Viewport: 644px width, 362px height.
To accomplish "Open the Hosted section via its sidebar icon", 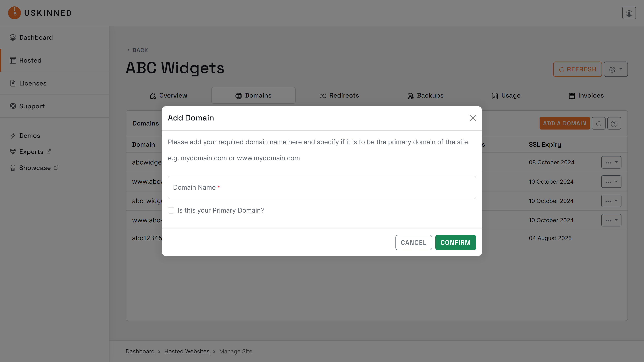I will tap(13, 60).
